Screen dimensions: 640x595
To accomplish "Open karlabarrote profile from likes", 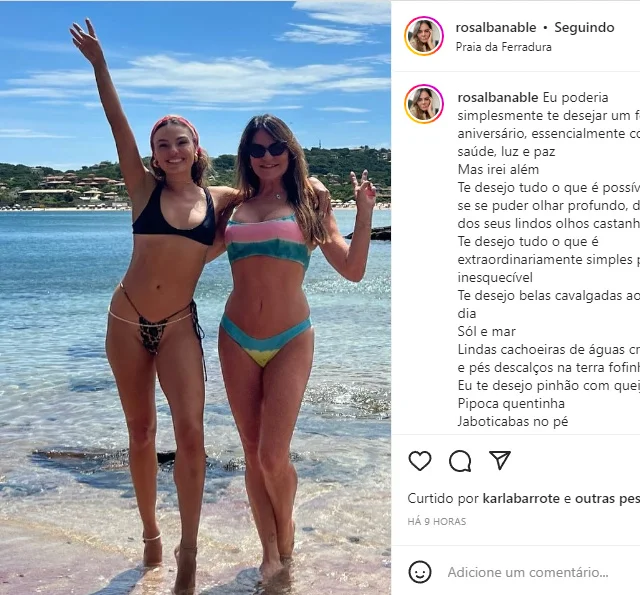I will coord(521,498).
